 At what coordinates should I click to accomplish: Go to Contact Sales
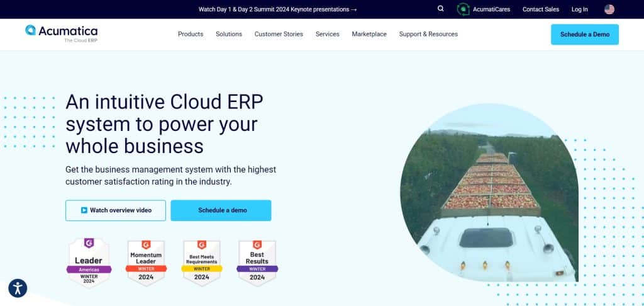click(540, 9)
